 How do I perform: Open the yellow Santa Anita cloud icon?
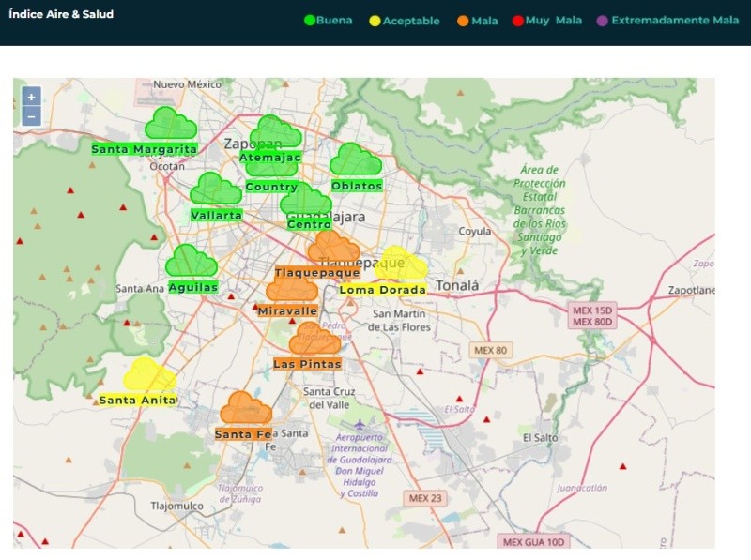(149, 375)
